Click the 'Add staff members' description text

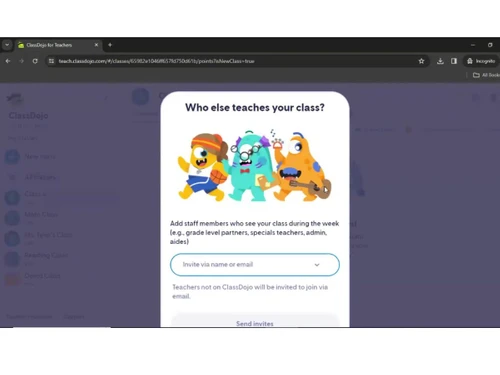pyautogui.click(x=254, y=232)
